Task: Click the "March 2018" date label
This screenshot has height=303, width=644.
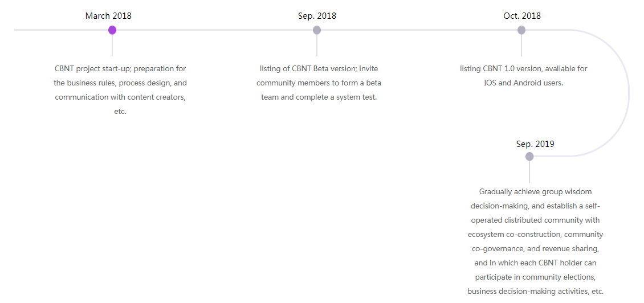Action: pos(108,16)
